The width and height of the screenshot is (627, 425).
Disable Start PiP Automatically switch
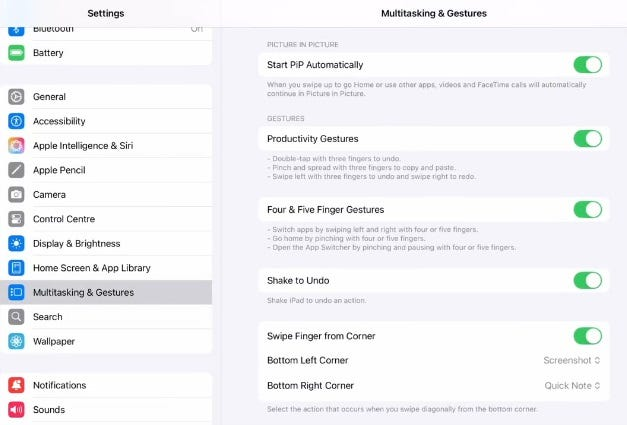click(587, 65)
